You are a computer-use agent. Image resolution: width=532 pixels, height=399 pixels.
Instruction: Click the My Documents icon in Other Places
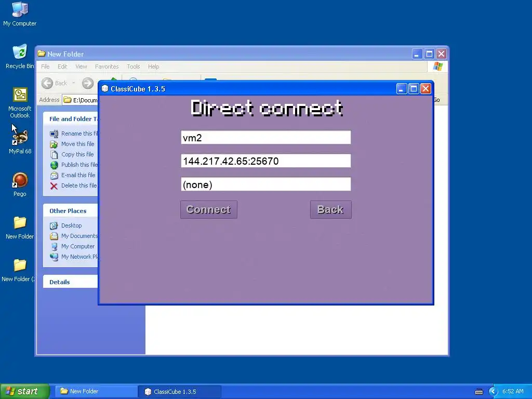pyautogui.click(x=54, y=236)
